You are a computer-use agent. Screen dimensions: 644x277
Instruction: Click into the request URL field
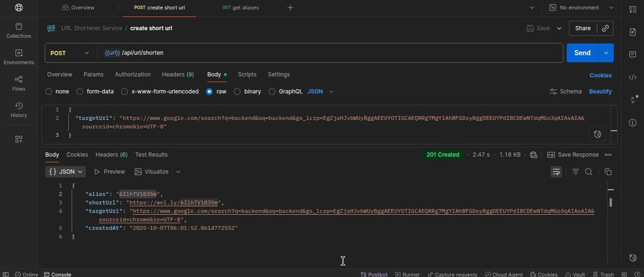tap(331, 53)
